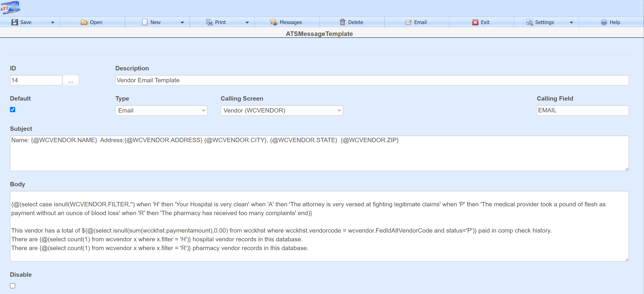The image size is (644, 294).
Task: Click the Calling Field input box
Action: click(x=582, y=110)
